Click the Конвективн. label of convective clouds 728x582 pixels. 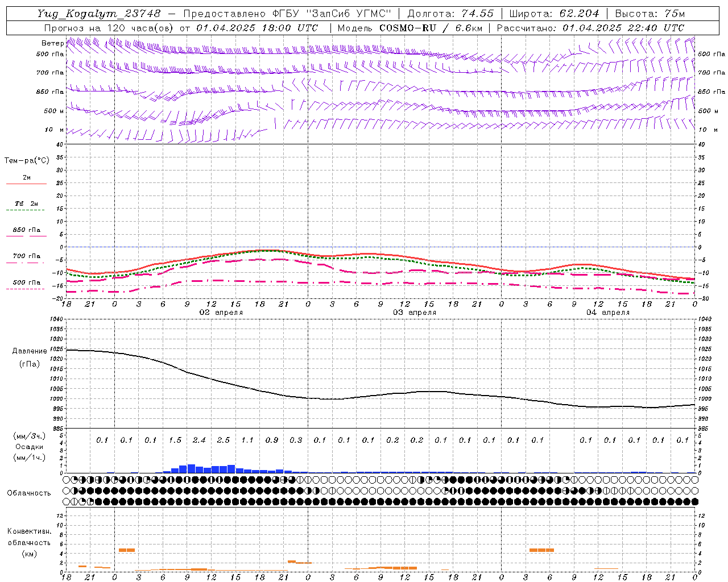tap(29, 531)
